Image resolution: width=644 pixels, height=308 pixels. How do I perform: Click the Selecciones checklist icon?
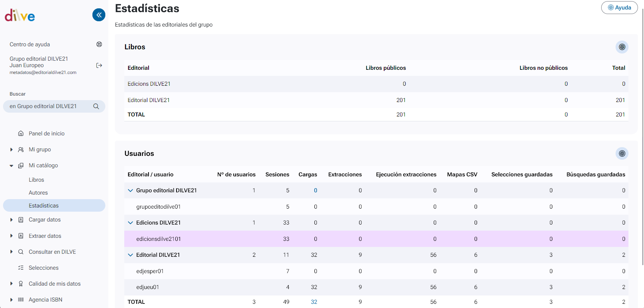(x=21, y=268)
